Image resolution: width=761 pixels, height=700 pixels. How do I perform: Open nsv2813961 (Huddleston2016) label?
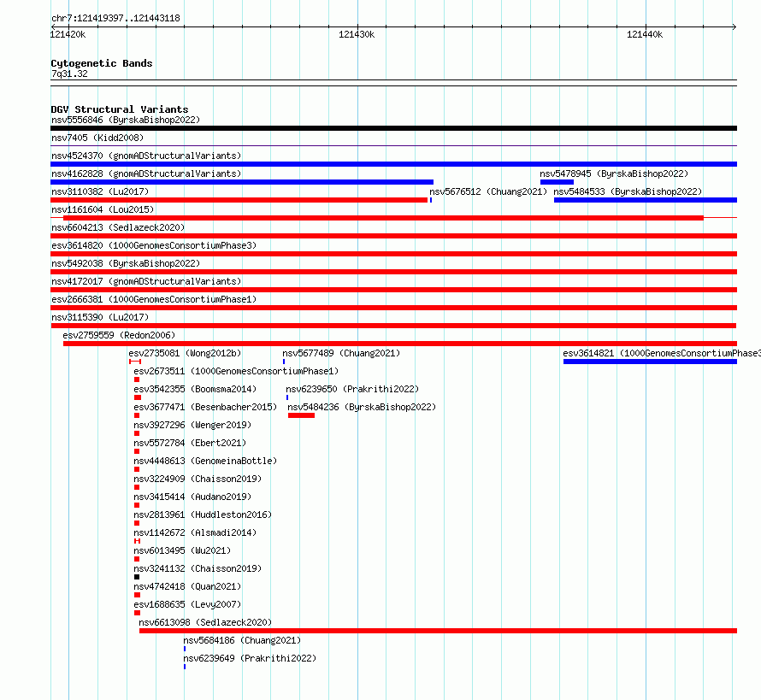click(x=203, y=515)
